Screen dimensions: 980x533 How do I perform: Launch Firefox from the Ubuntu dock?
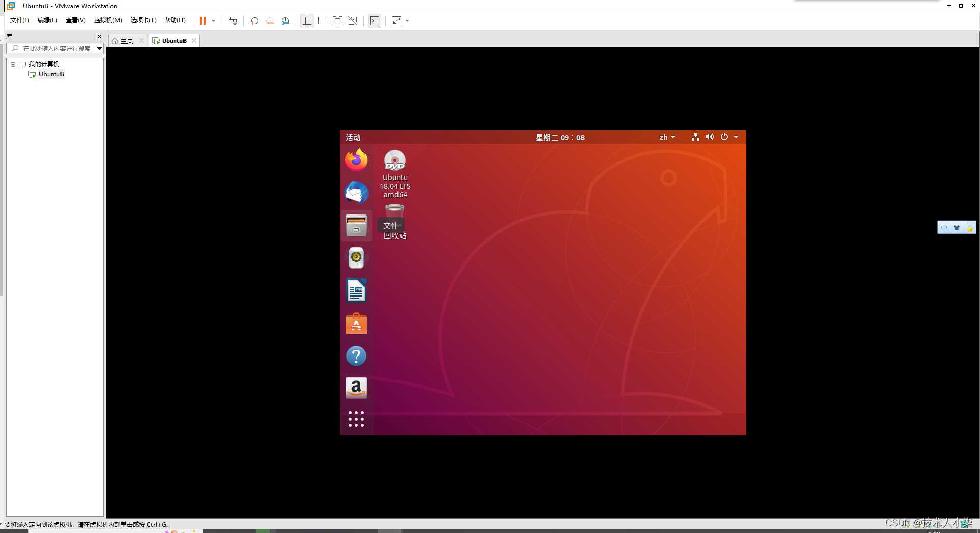(356, 160)
